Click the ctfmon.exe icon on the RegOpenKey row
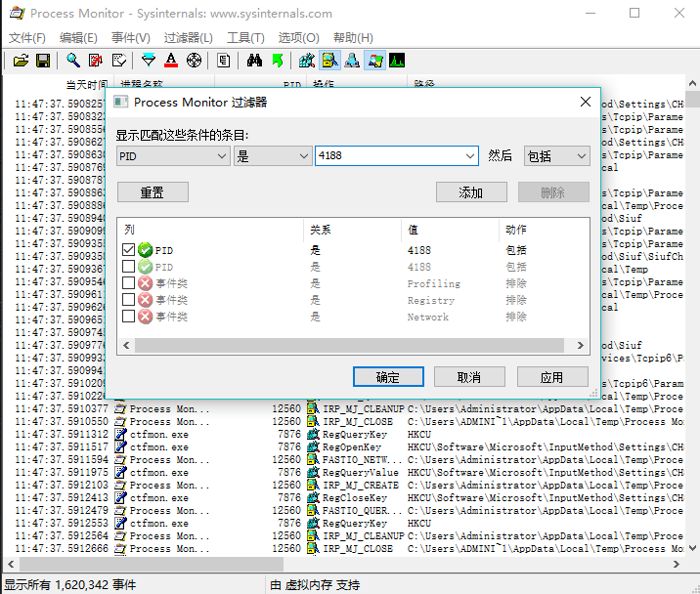 coord(120,446)
